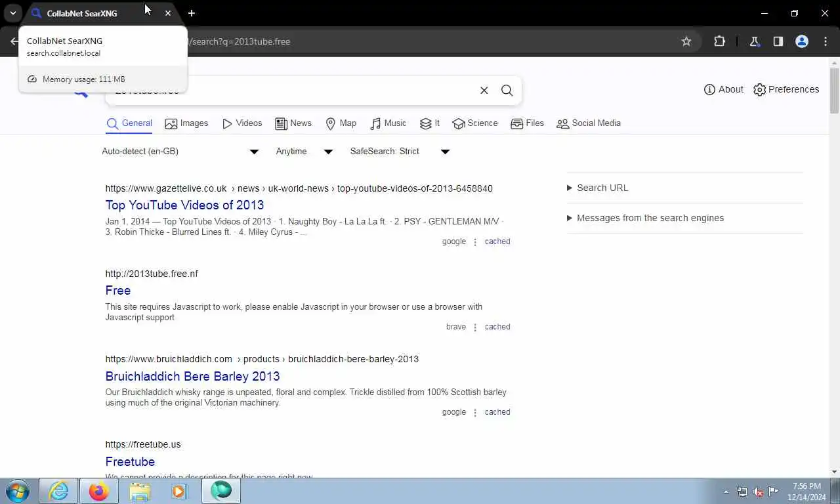Switch to the Music tab
This screenshot has width=840, height=504.
[388, 123]
